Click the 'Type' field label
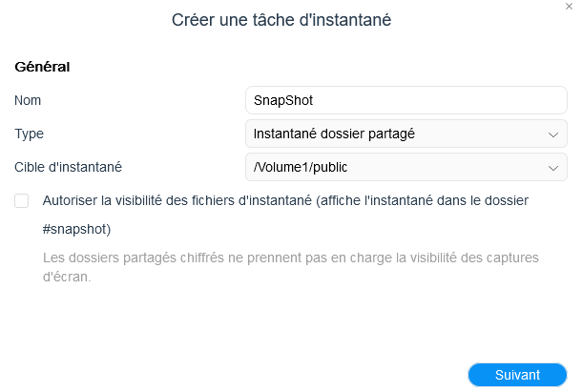This screenshot has width=582, height=392. pyautogui.click(x=29, y=134)
